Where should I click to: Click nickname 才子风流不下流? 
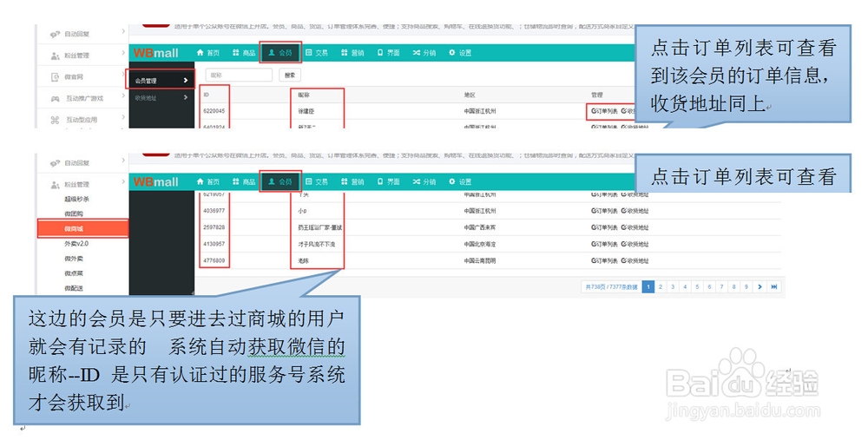click(317, 244)
